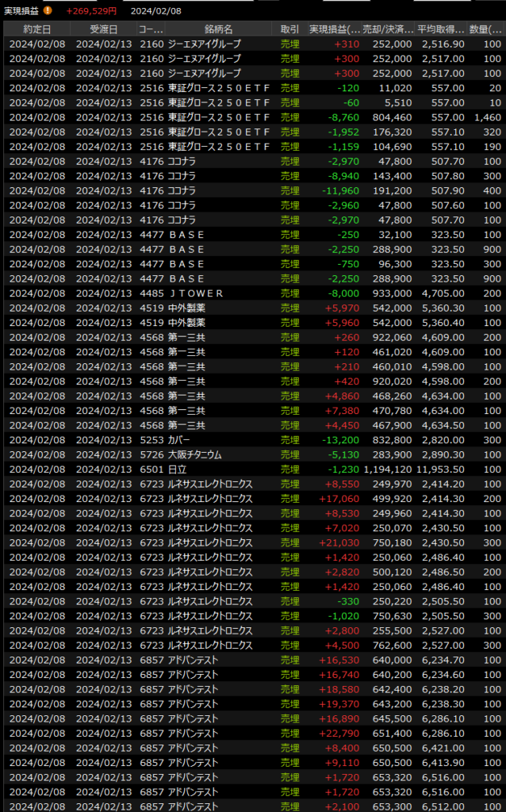Click the -11,960 loss cell for ココナラ
Screen dimensions: 506x812
[338, 191]
